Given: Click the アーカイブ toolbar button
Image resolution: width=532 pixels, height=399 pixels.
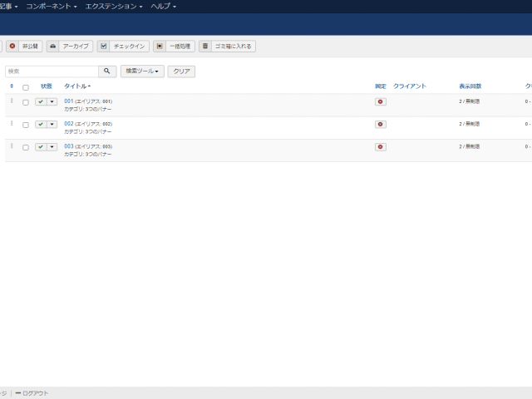Looking at the screenshot, I should tap(70, 47).
